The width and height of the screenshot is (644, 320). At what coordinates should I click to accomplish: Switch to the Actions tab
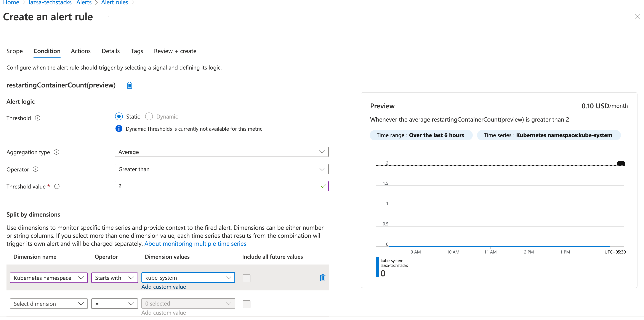81,51
